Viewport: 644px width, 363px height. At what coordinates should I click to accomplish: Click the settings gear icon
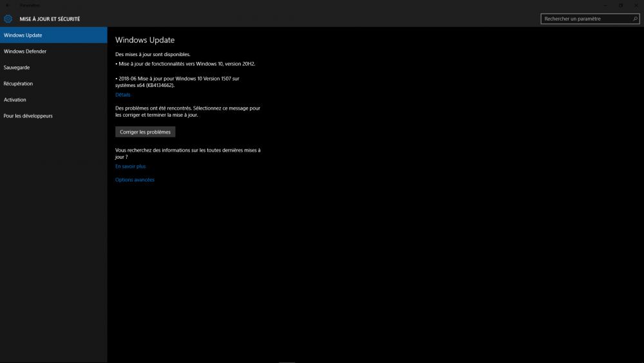(8, 19)
